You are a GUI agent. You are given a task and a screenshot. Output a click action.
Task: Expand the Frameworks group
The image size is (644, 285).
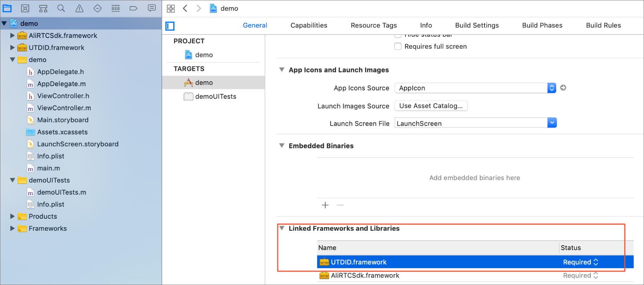[12, 228]
